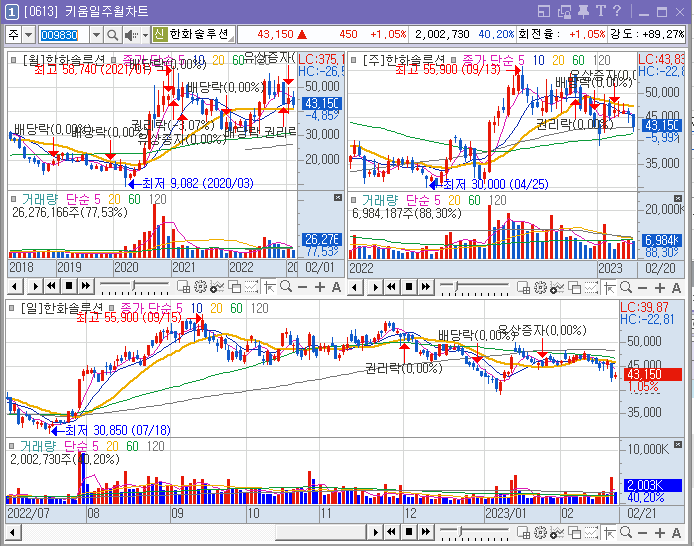
Task: Toggle the weekly 거래량 legend square
Action: coord(353,200)
